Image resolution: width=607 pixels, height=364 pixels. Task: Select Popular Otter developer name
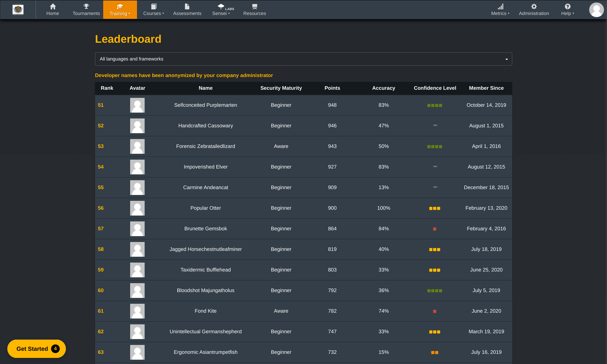(x=205, y=208)
